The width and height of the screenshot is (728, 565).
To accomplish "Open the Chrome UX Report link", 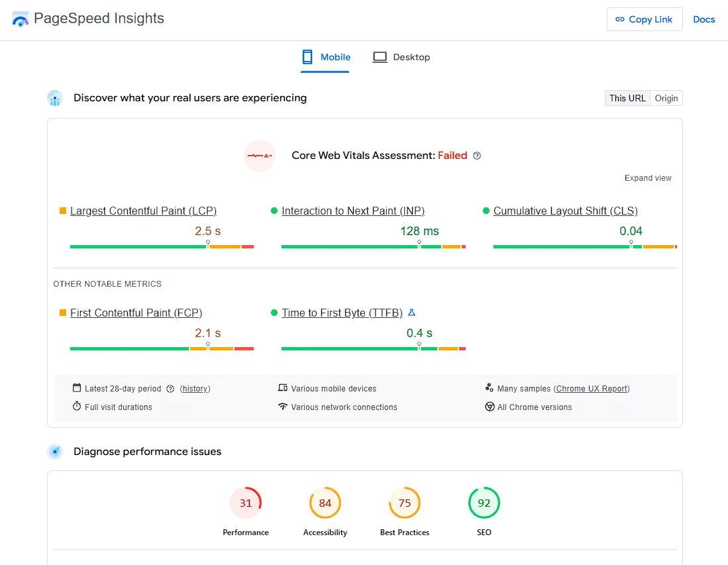I will (592, 389).
